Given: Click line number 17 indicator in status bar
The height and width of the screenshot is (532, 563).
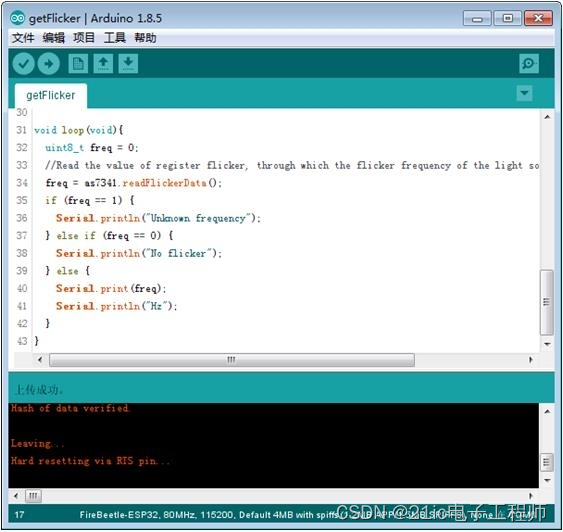Looking at the screenshot, I should (19, 515).
